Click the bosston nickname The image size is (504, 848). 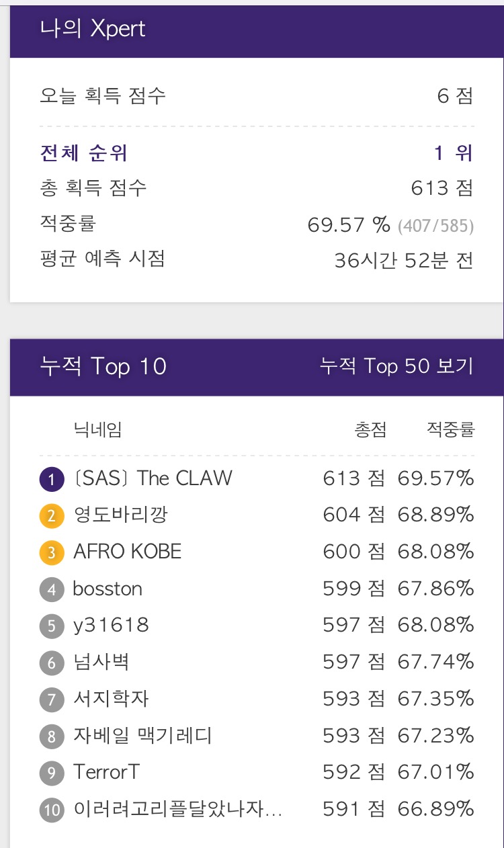(108, 589)
